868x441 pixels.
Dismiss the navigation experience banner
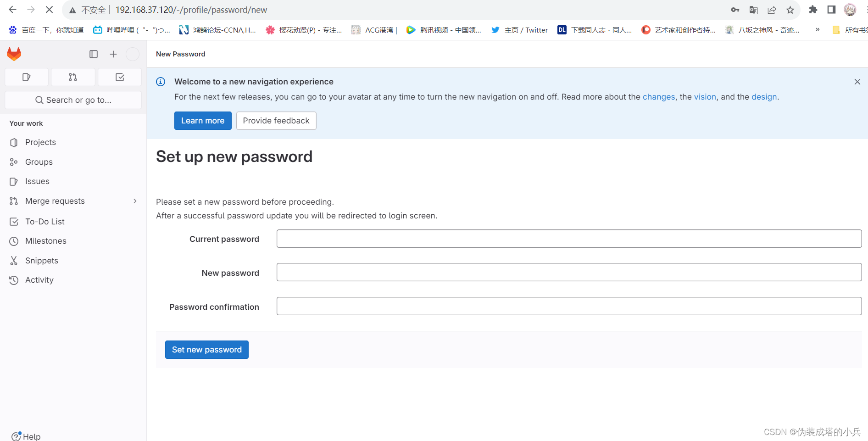[x=857, y=82]
